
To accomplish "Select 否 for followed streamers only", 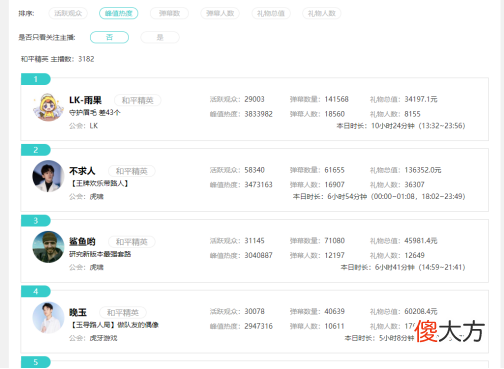I will (109, 37).
